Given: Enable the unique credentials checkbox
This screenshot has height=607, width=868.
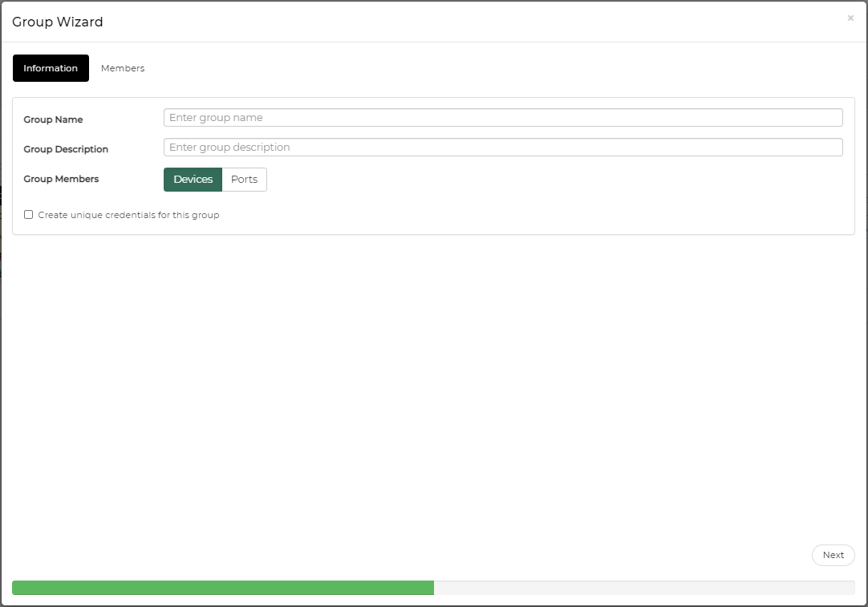Looking at the screenshot, I should tap(29, 215).
